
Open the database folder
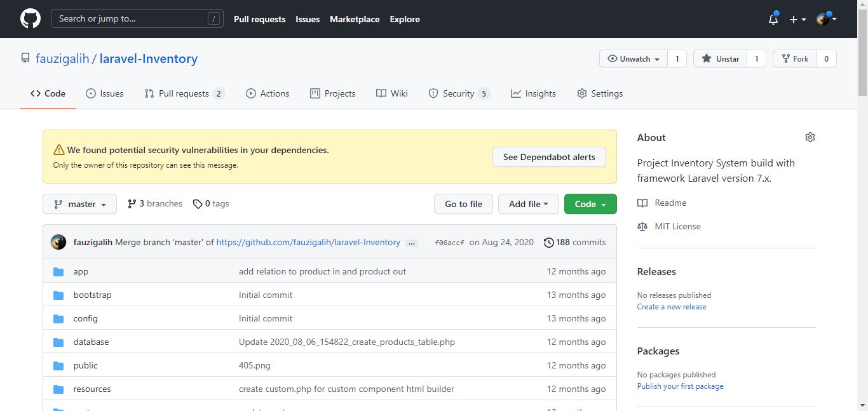click(x=91, y=342)
